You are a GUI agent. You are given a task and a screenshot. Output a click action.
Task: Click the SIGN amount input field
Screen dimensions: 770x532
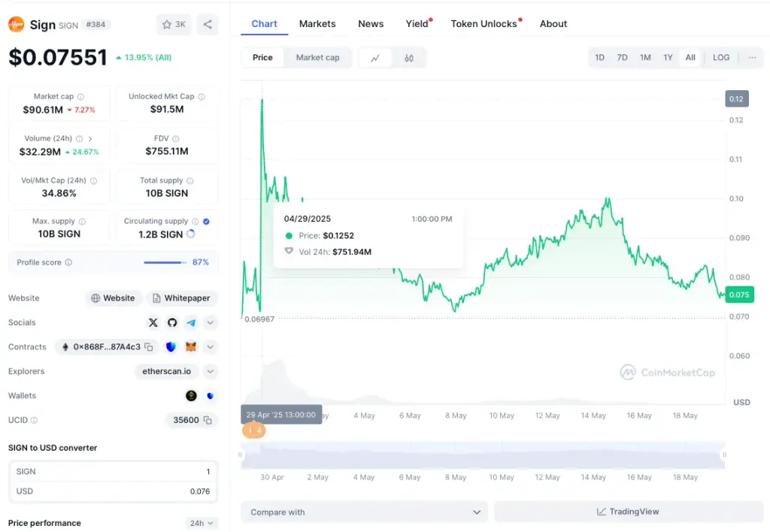click(x=113, y=472)
